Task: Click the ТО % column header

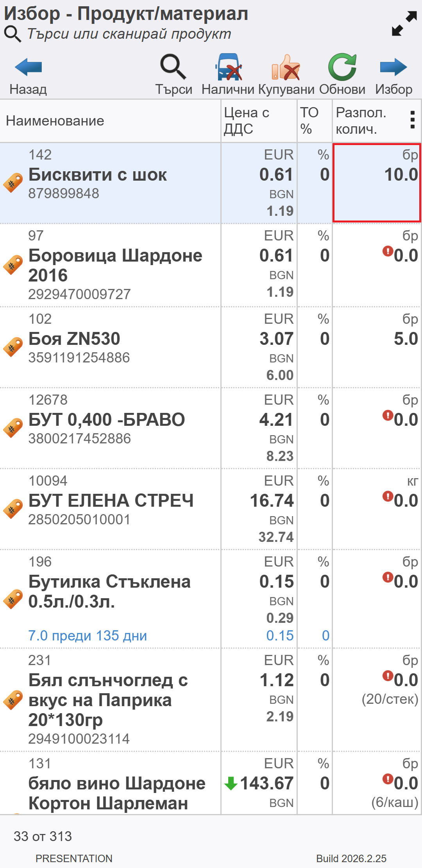Action: 309,121
